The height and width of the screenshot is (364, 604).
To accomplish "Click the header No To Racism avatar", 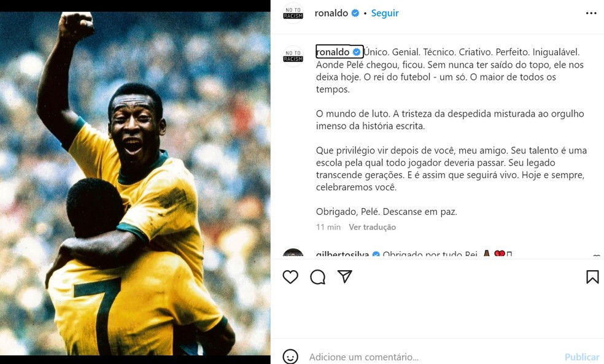I will [x=293, y=13].
